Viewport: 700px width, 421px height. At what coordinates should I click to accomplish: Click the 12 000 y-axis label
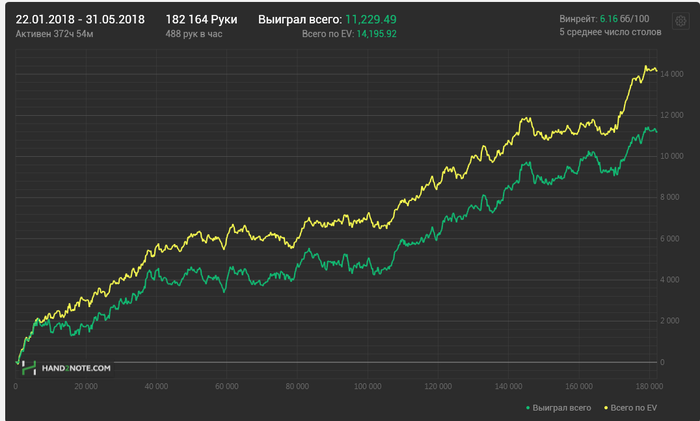point(671,115)
